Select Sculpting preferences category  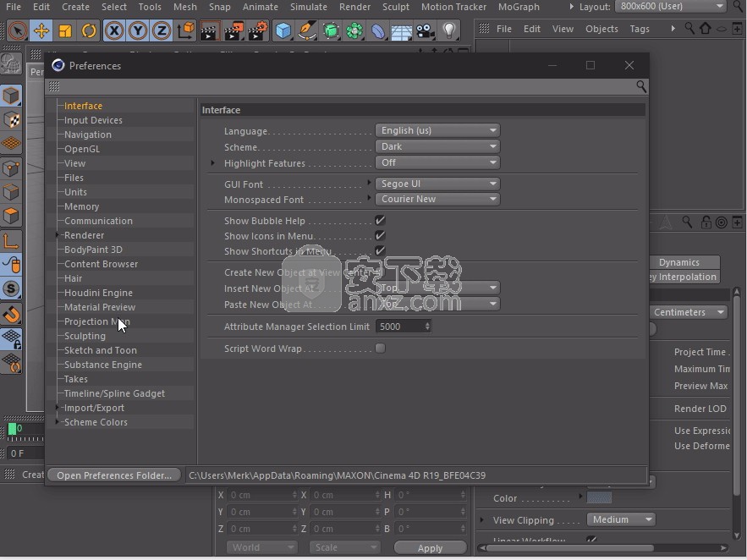click(85, 336)
